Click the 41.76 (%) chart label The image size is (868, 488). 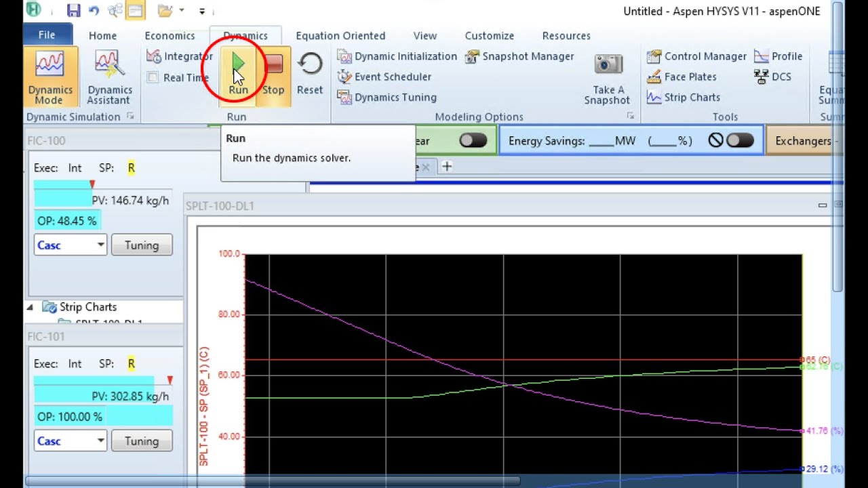coord(824,430)
